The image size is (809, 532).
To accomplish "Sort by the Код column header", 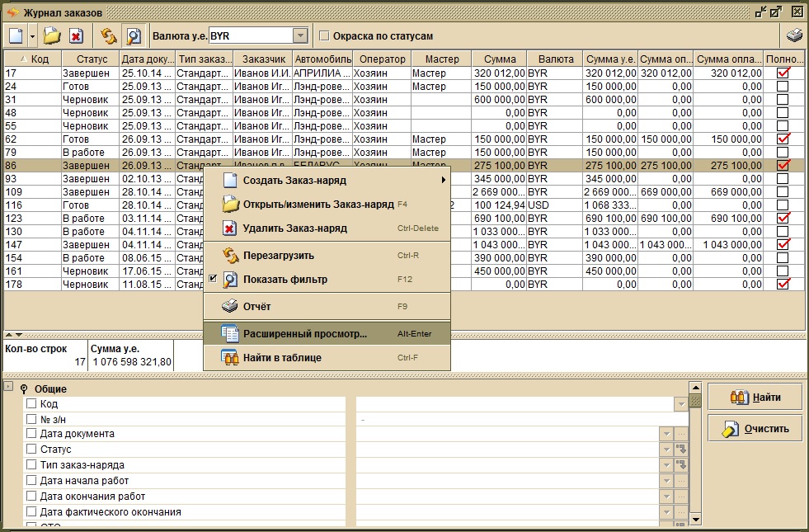I will pos(33,59).
